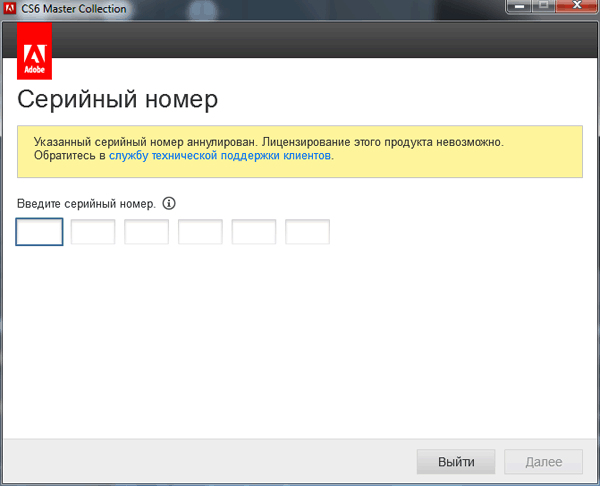Click the fourth serial number box
Image resolution: width=600 pixels, height=486 pixels.
coord(200,232)
